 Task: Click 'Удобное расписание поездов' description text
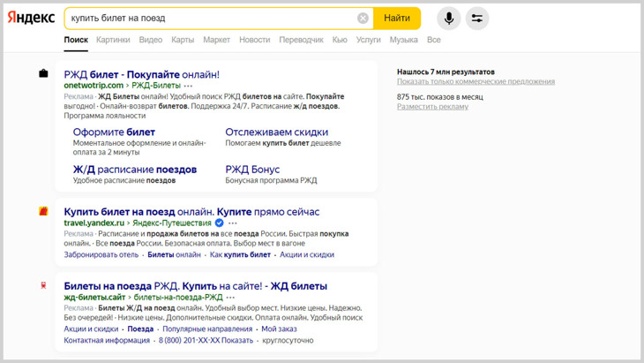124,180
